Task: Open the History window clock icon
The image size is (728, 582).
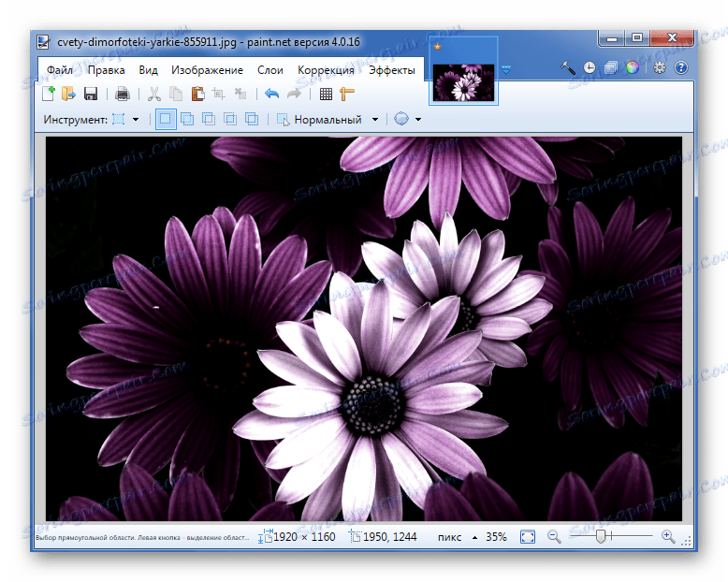Action: 590,68
